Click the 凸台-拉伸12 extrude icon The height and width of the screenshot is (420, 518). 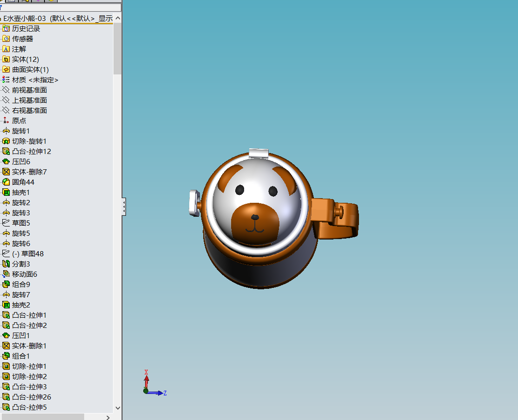[6, 151]
